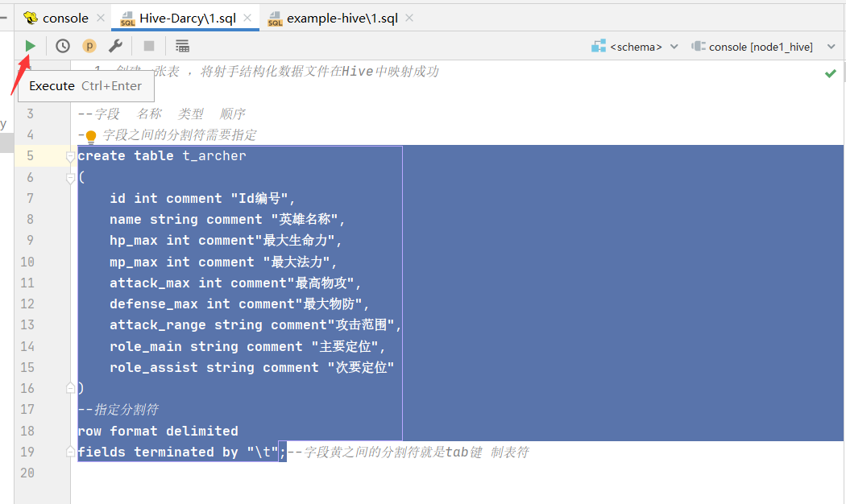Image resolution: width=846 pixels, height=504 pixels.
Task: Close the Hive-Darcy\1.sql tab
Action: 247,18
